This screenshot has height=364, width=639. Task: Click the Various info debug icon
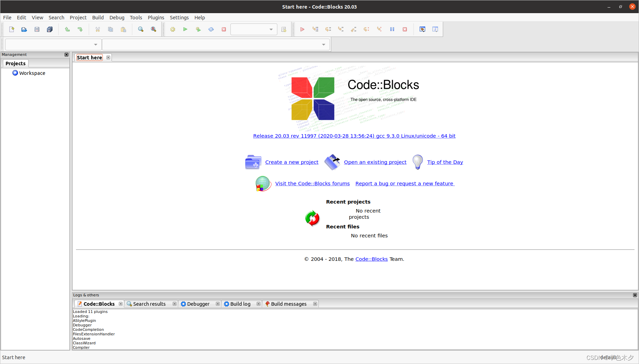(x=435, y=29)
